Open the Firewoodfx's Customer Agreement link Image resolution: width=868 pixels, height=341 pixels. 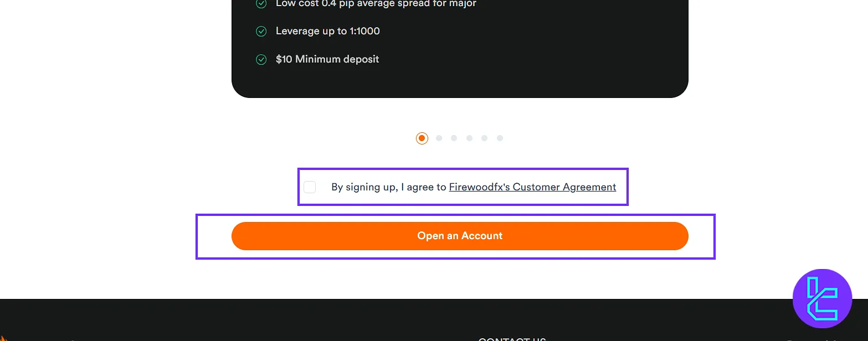(x=532, y=187)
